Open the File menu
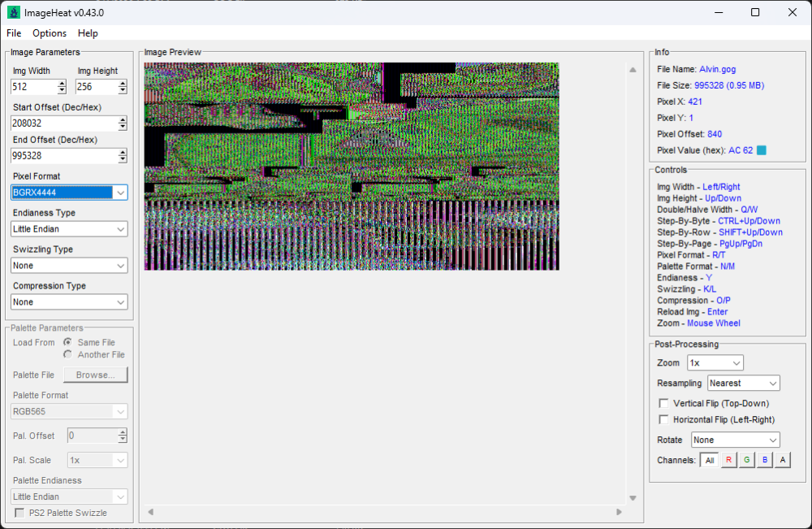 coord(14,33)
